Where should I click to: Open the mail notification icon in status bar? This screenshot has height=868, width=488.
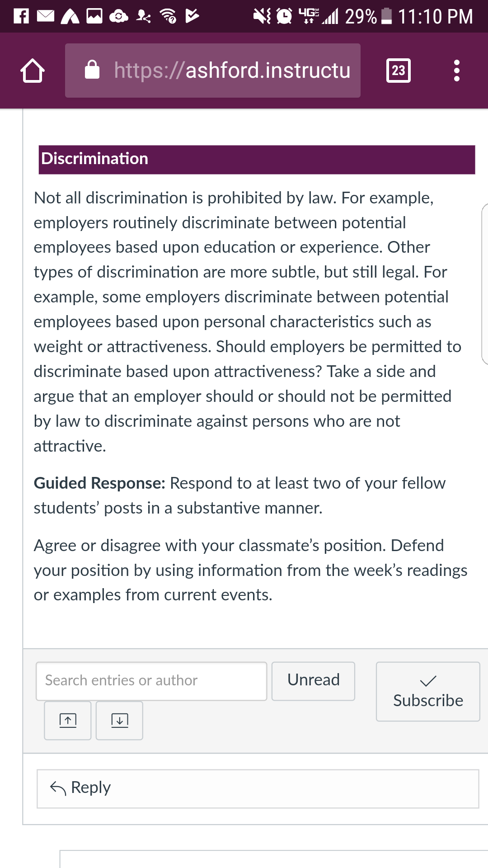(45, 16)
